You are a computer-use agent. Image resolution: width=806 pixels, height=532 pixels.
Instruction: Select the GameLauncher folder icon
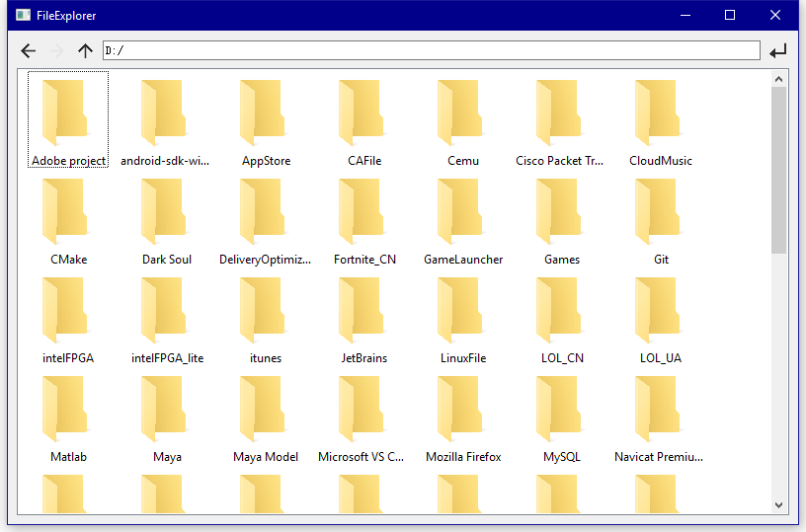(x=459, y=211)
